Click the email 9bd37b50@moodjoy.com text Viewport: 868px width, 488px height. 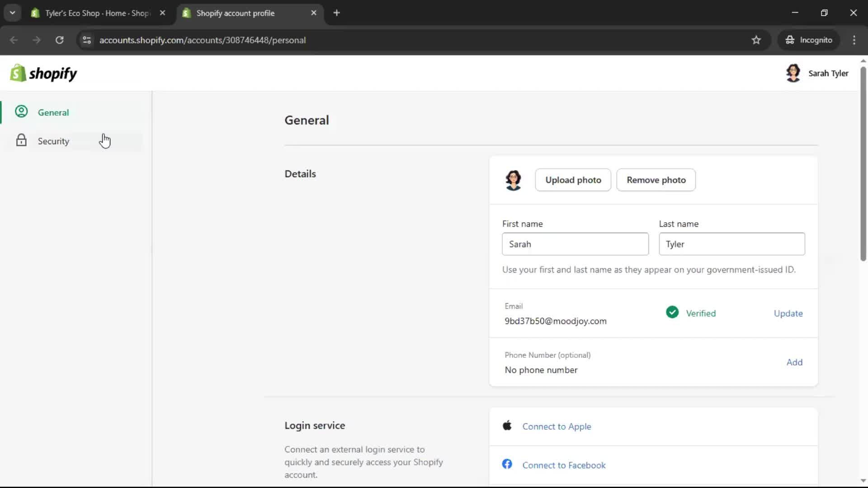pyautogui.click(x=556, y=321)
